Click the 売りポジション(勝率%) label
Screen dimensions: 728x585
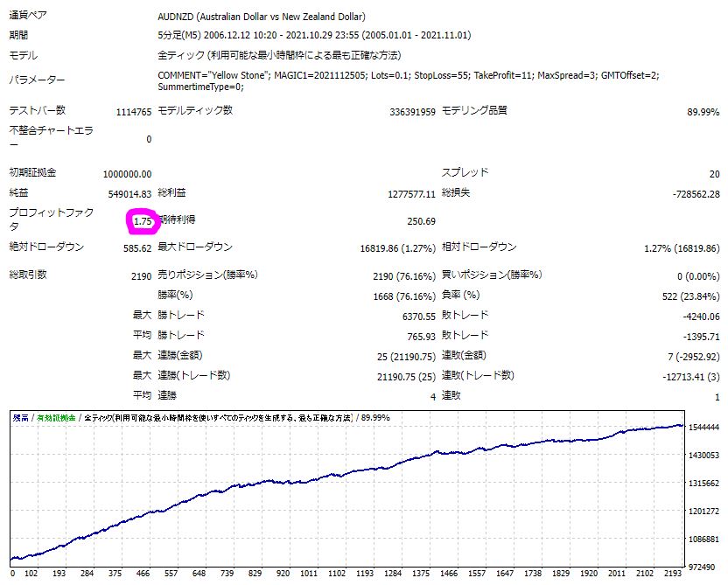coord(207,275)
